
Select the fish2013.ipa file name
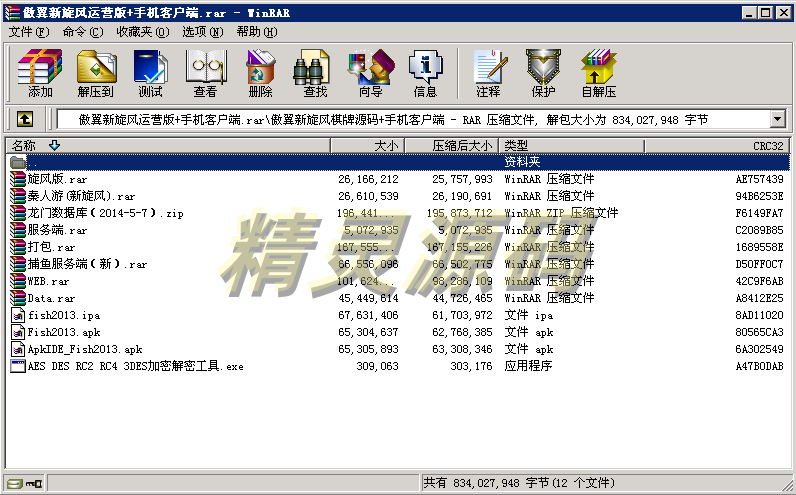pyautogui.click(x=64, y=315)
